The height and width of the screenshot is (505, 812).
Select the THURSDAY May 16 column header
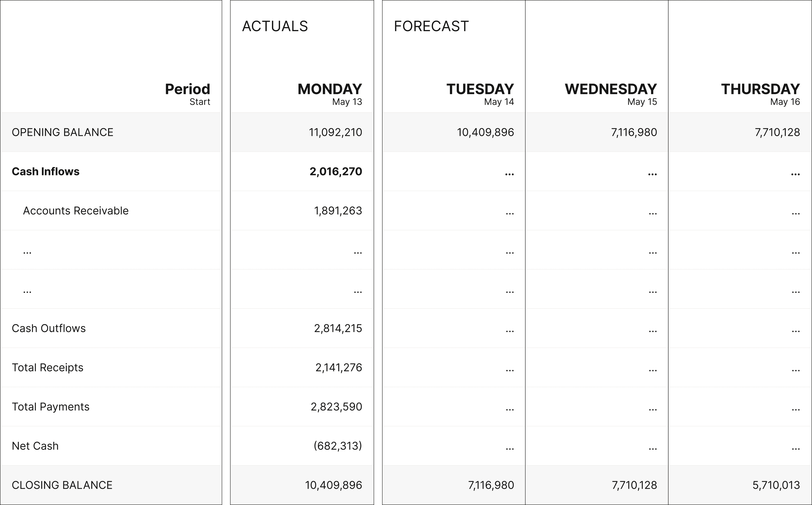pos(760,94)
